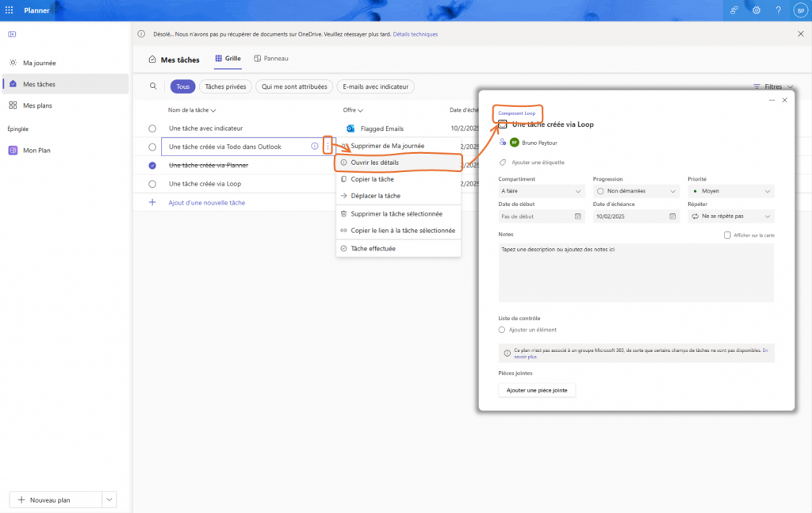The width and height of the screenshot is (812, 513).
Task: Click the info icon on Todo task row
Action: pyautogui.click(x=315, y=147)
